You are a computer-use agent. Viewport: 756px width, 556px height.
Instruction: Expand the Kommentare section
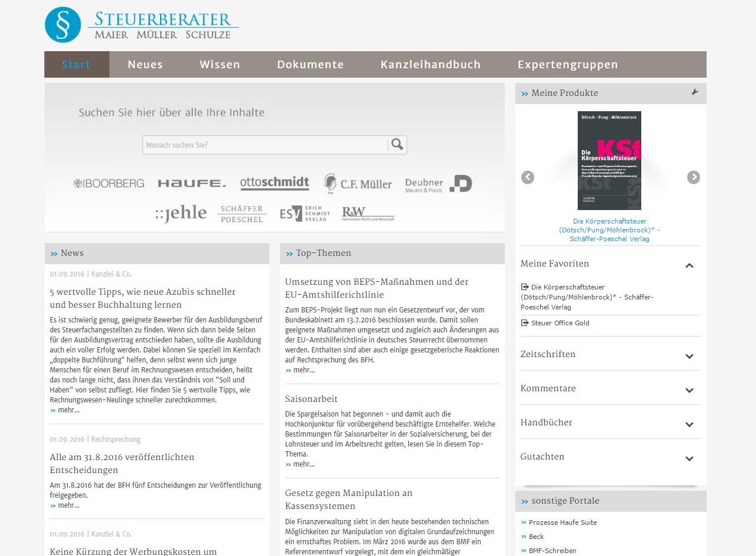[690, 390]
